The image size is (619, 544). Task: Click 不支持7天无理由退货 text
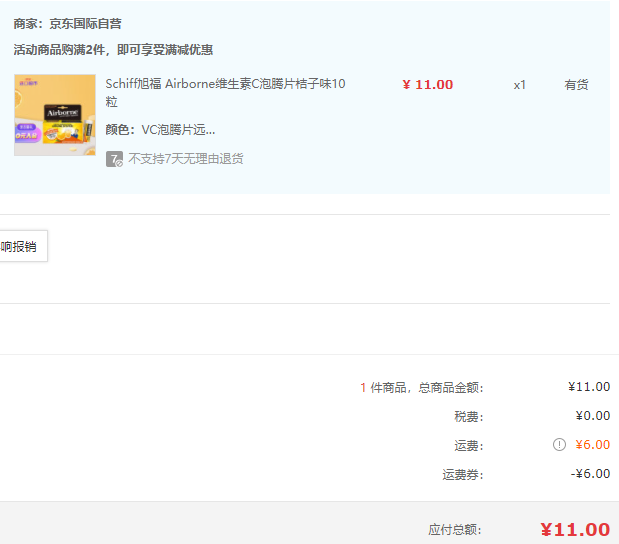pyautogui.click(x=186, y=159)
